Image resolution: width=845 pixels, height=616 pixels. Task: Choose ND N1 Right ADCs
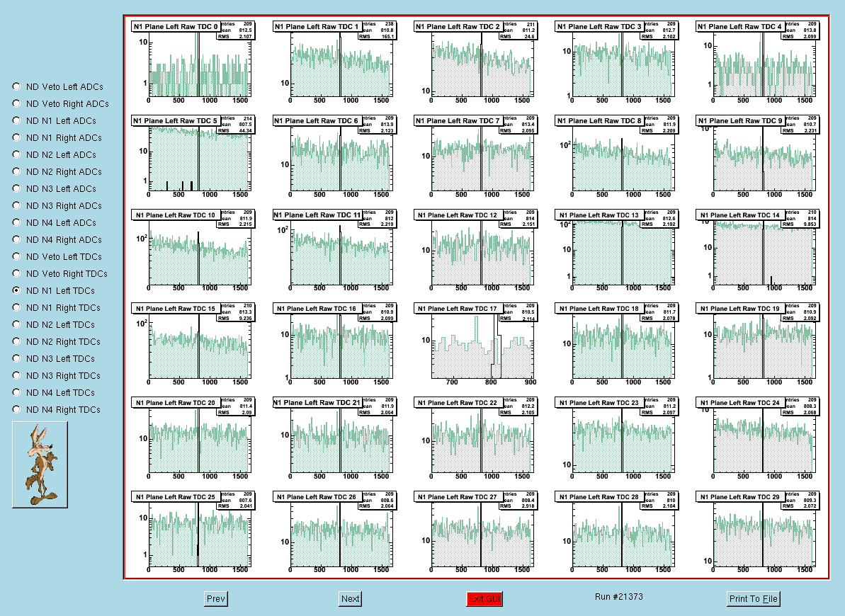pos(16,137)
